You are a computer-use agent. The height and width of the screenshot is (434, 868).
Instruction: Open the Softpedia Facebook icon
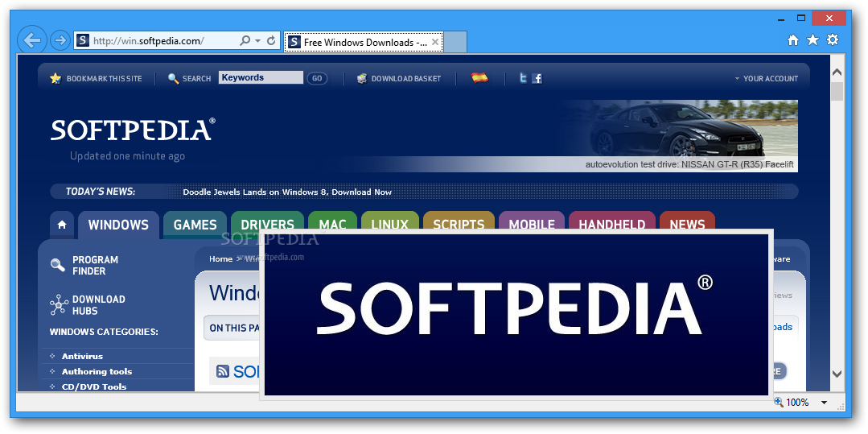coord(537,78)
